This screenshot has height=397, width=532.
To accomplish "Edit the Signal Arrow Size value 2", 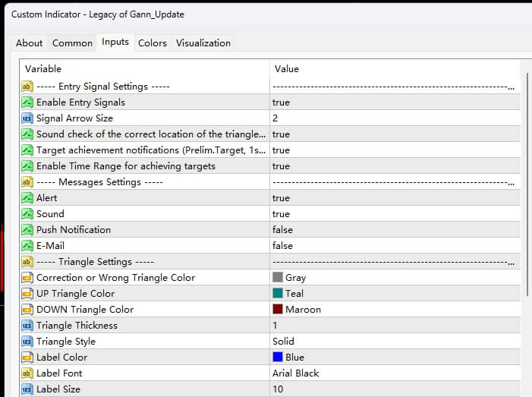I will click(395, 118).
